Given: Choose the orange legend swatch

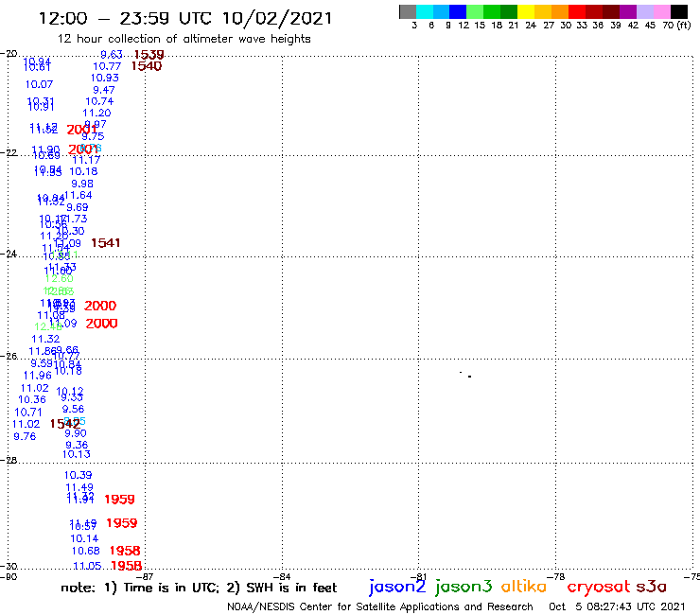Looking at the screenshot, I should coord(560,11).
